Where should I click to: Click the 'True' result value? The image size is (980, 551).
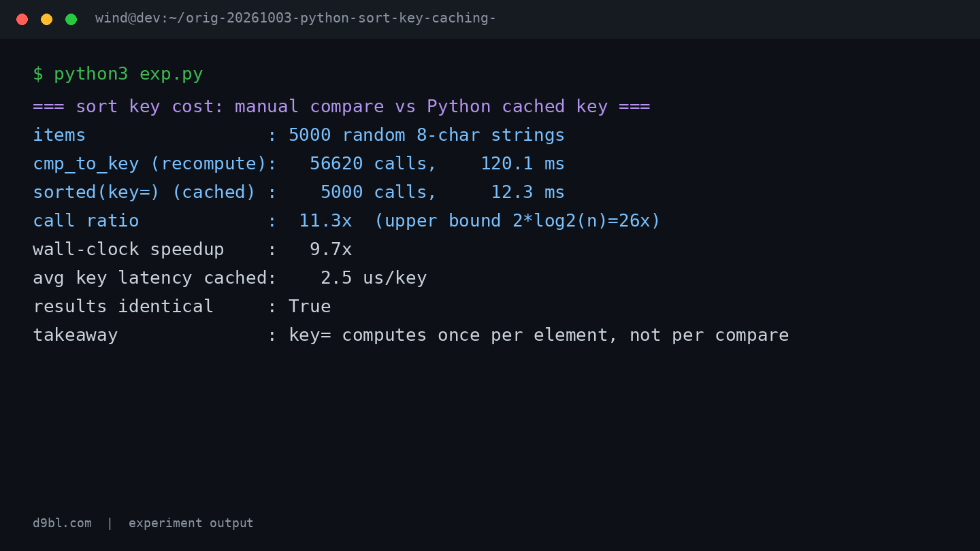310,307
